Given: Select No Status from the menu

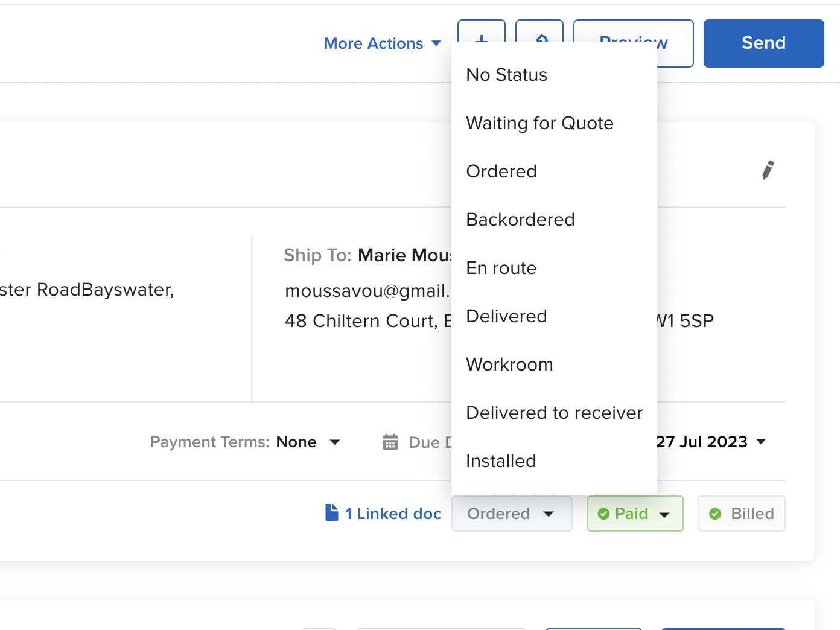Looking at the screenshot, I should click(x=506, y=75).
